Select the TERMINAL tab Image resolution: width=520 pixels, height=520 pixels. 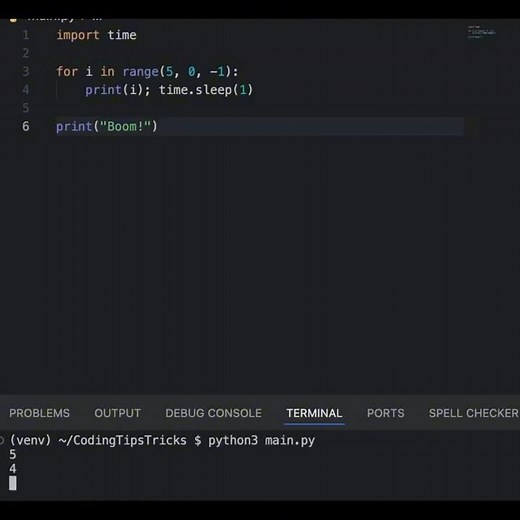[314, 413]
